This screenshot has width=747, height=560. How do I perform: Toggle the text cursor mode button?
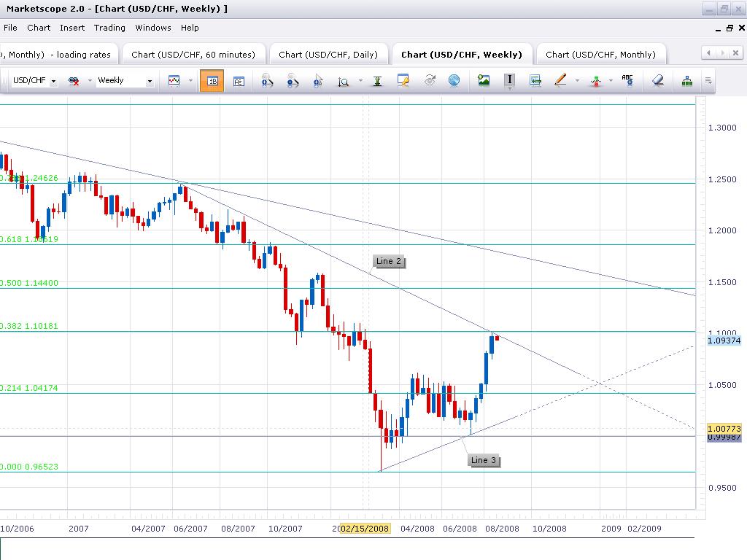[509, 80]
